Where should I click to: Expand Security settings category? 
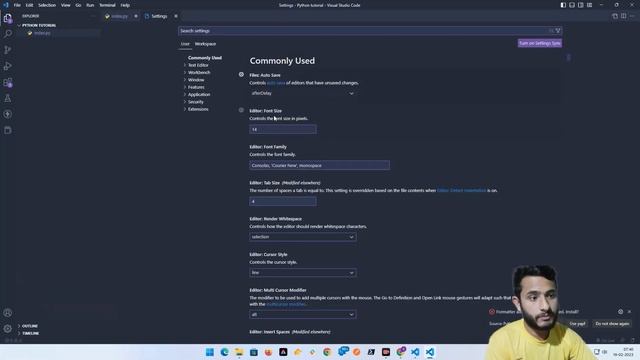tap(196, 102)
